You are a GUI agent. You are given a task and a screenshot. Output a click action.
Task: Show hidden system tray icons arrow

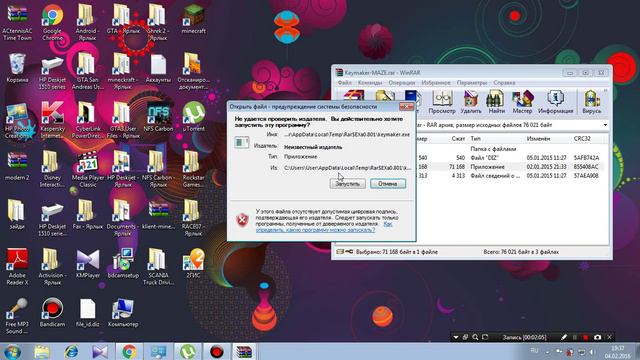coord(548,351)
